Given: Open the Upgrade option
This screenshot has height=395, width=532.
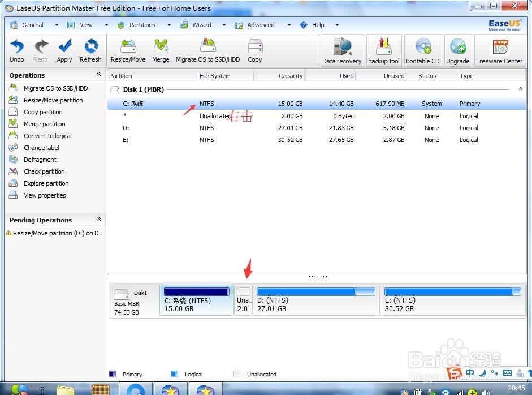Looking at the screenshot, I should pos(458,50).
